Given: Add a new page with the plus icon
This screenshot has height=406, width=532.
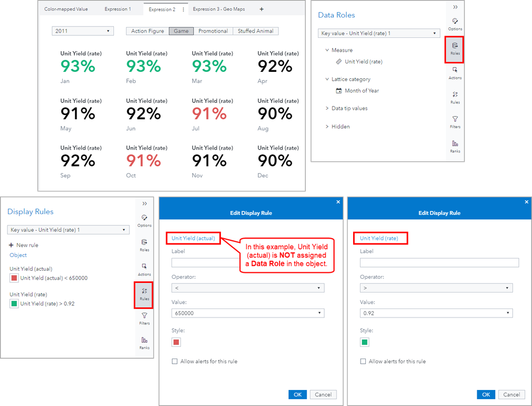Looking at the screenshot, I should click(x=261, y=9).
